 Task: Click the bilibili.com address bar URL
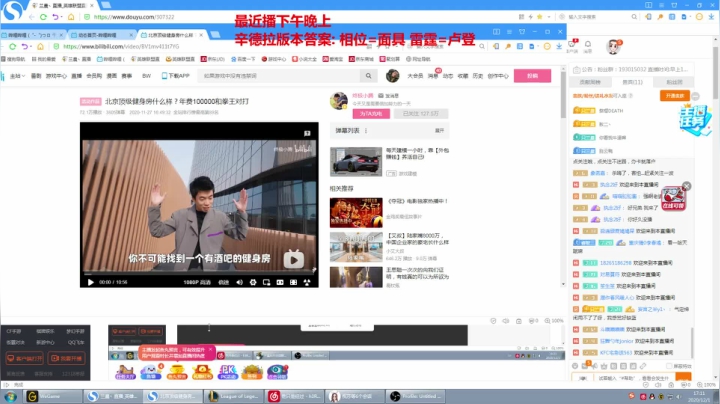tap(121, 46)
